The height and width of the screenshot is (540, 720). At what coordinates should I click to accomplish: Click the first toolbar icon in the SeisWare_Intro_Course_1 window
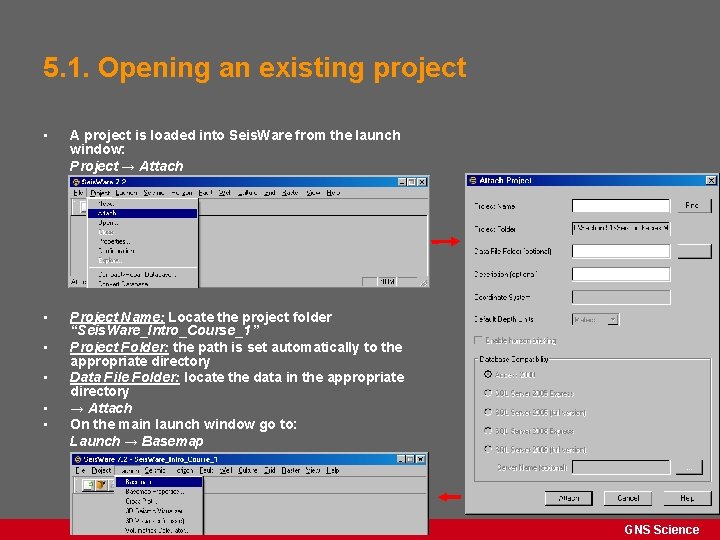point(88,484)
